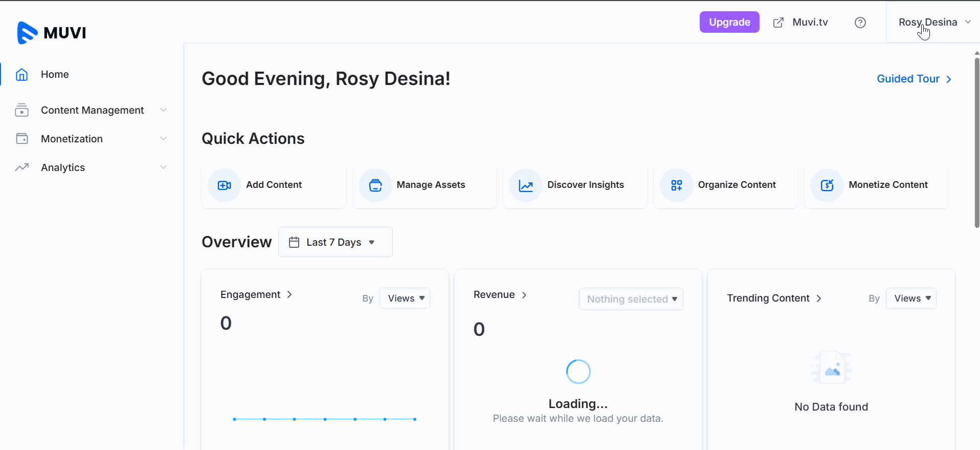The height and width of the screenshot is (450, 980).
Task: Click the Muvi logo icon
Action: point(27,33)
